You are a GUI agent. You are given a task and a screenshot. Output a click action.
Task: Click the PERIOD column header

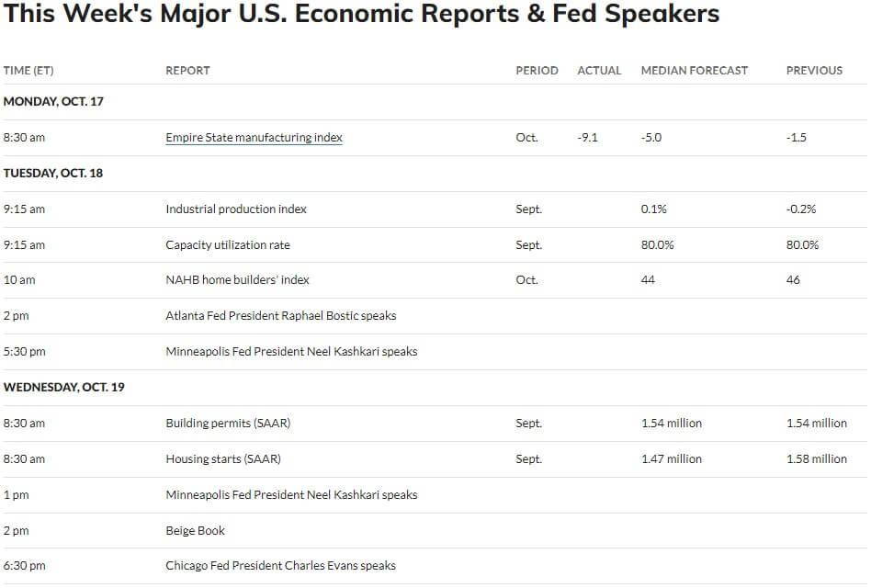537,71
